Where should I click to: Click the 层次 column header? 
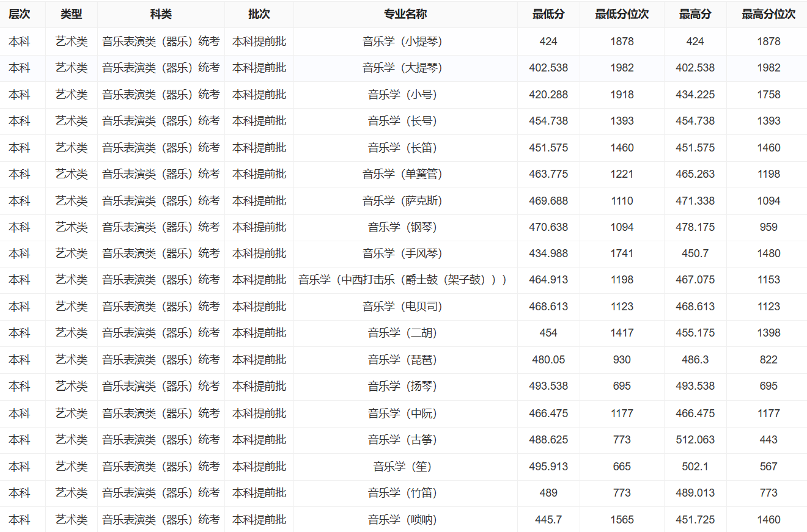[19, 14]
